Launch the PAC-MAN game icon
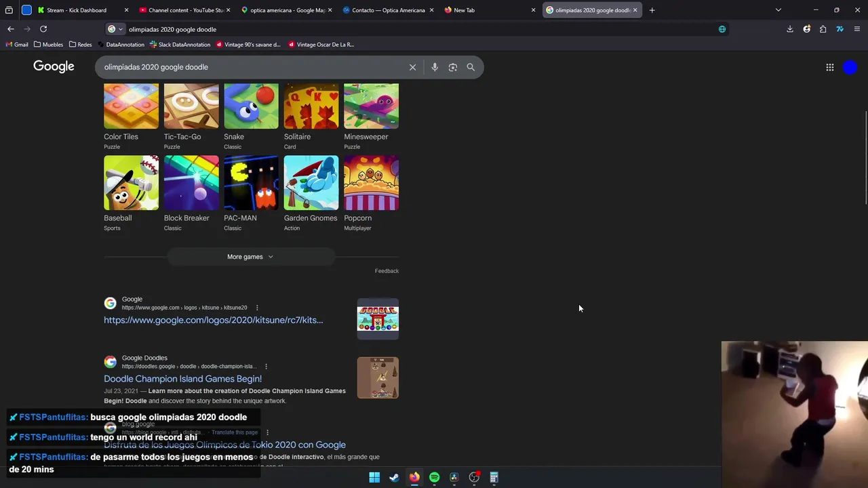This screenshot has width=868, height=488. [251, 183]
